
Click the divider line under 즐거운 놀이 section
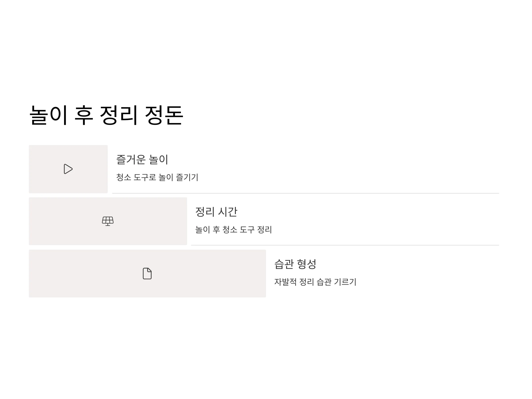[x=306, y=193]
